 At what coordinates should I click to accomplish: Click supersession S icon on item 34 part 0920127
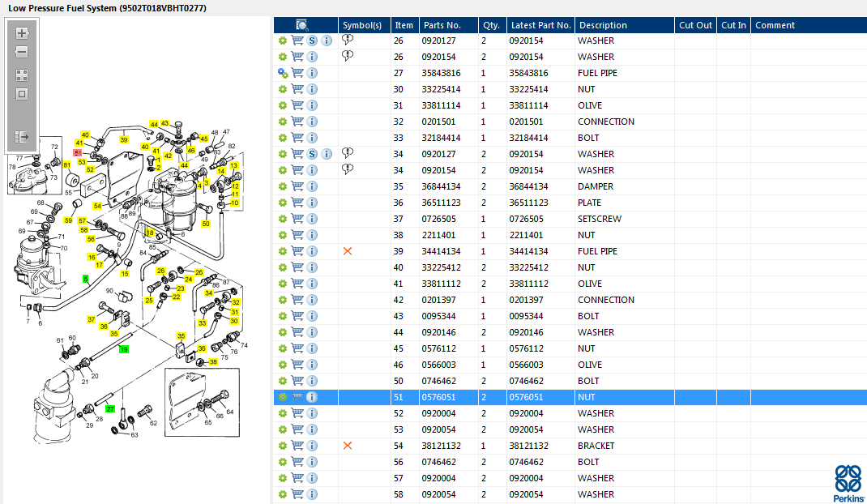pos(312,154)
